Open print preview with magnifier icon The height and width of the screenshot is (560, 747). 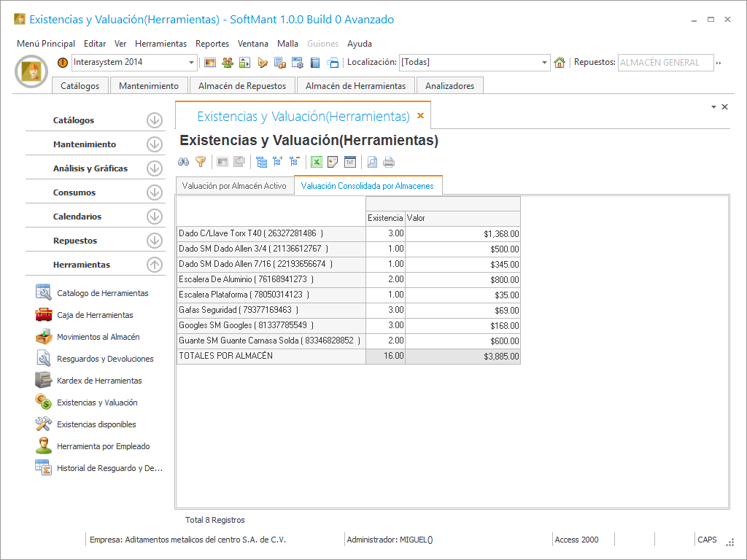pos(372,162)
